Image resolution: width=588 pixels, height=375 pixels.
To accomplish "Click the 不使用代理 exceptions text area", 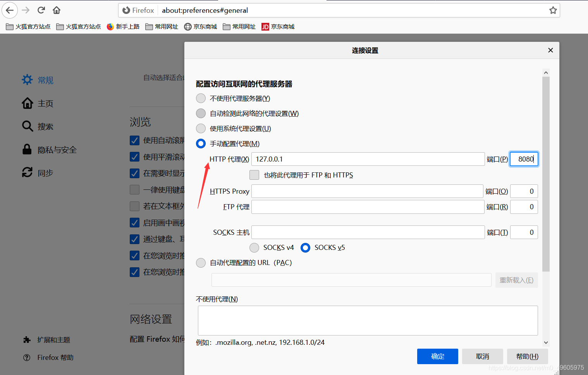I will pyautogui.click(x=368, y=321).
